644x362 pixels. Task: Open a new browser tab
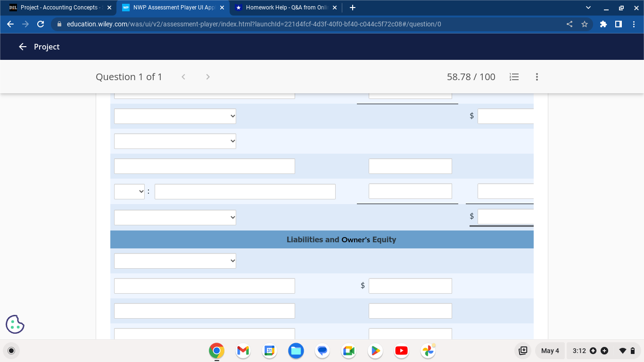353,8
